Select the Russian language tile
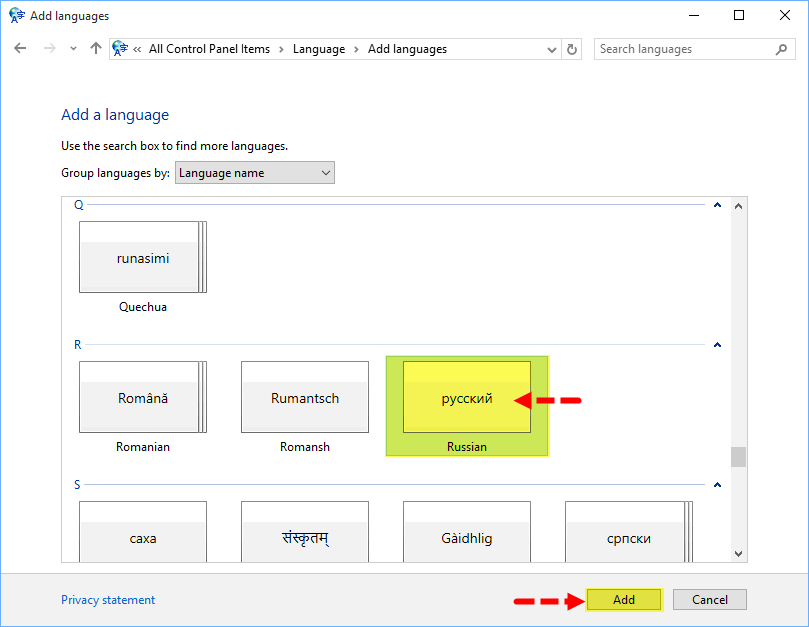809x627 pixels. pos(467,399)
